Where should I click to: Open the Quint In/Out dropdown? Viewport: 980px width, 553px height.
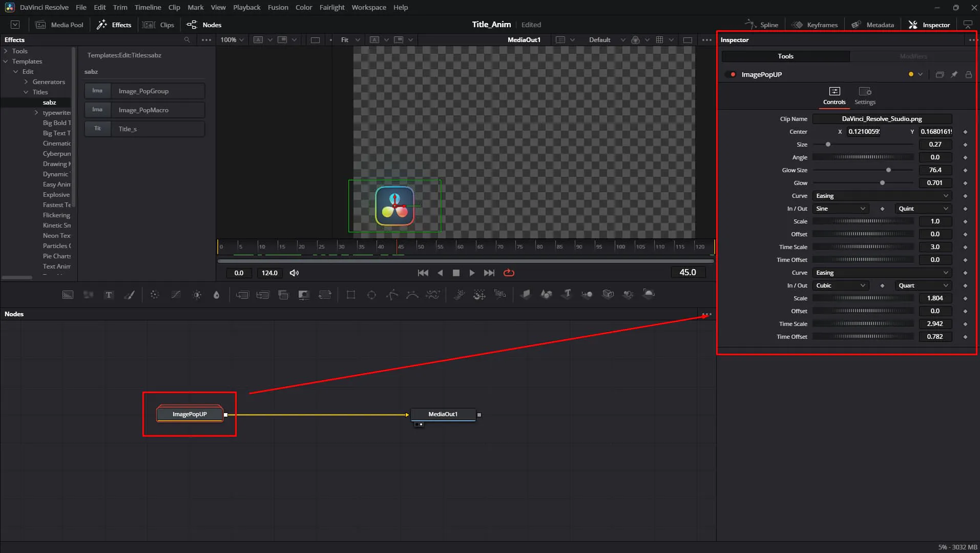924,209
